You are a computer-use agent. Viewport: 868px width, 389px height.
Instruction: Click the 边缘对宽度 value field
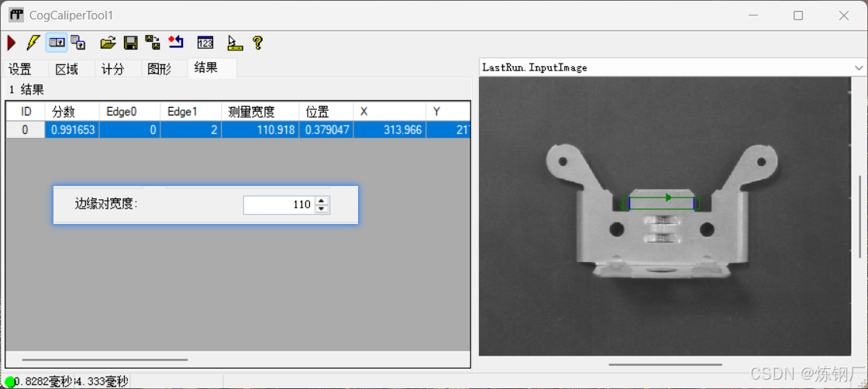point(279,205)
